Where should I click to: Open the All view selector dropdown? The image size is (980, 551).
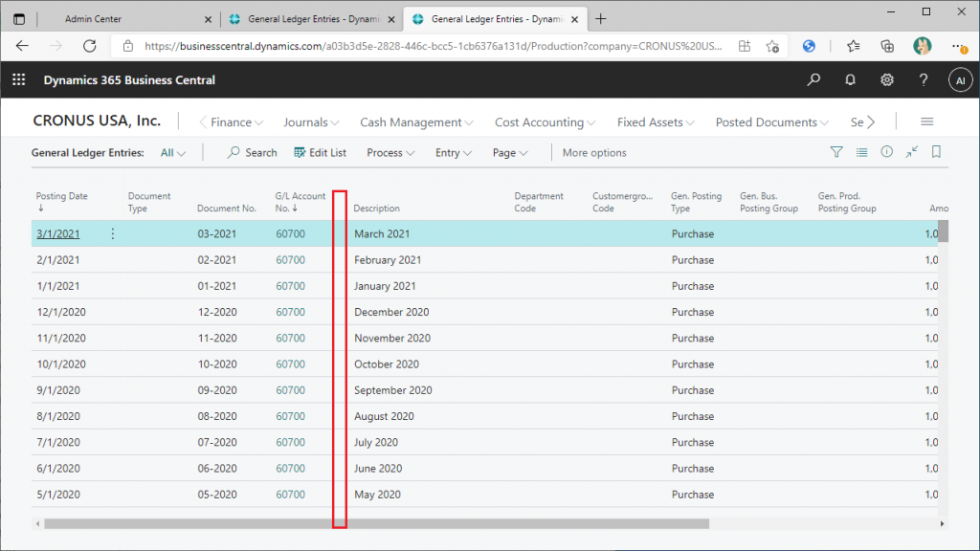[173, 152]
